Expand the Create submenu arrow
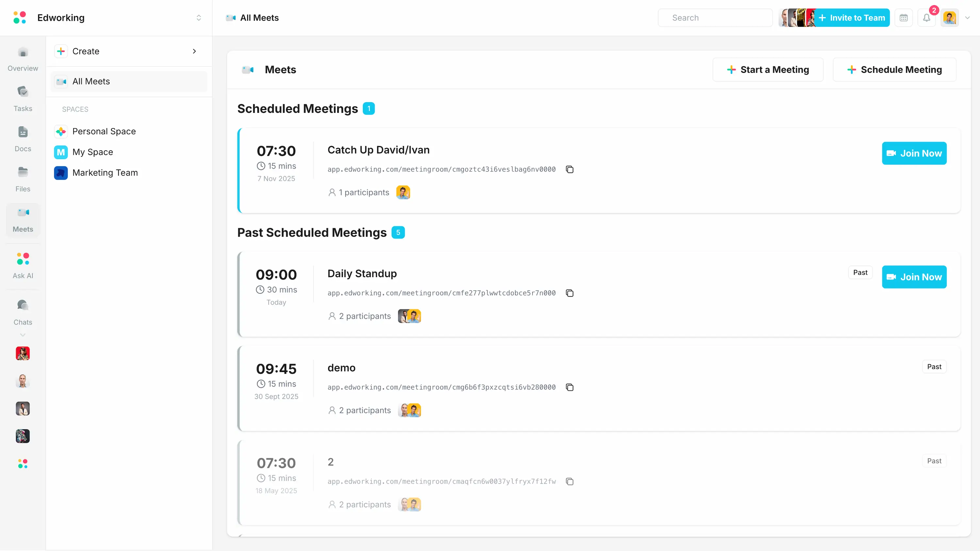Viewport: 980px width, 551px height. pos(194,51)
